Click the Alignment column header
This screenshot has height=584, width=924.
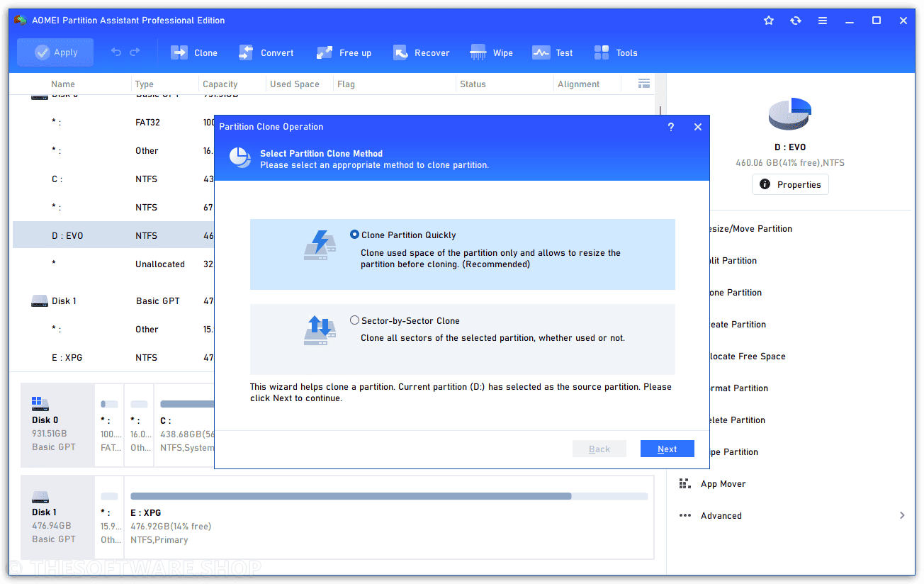point(578,84)
